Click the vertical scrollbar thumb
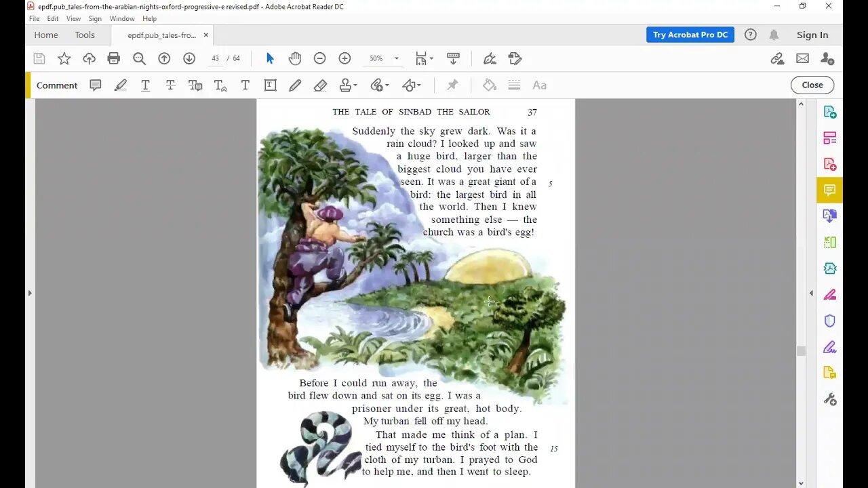Viewport: 868px width, 488px height. pyautogui.click(x=801, y=351)
